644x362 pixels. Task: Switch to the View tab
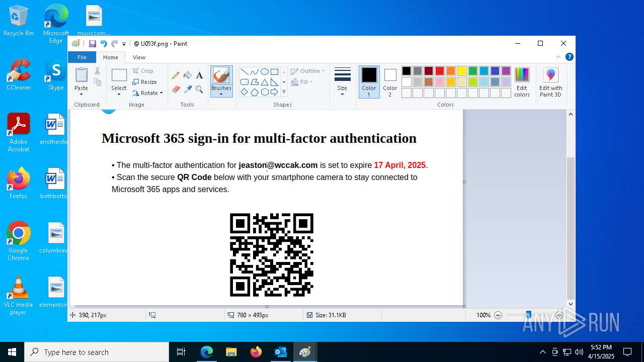[139, 57]
